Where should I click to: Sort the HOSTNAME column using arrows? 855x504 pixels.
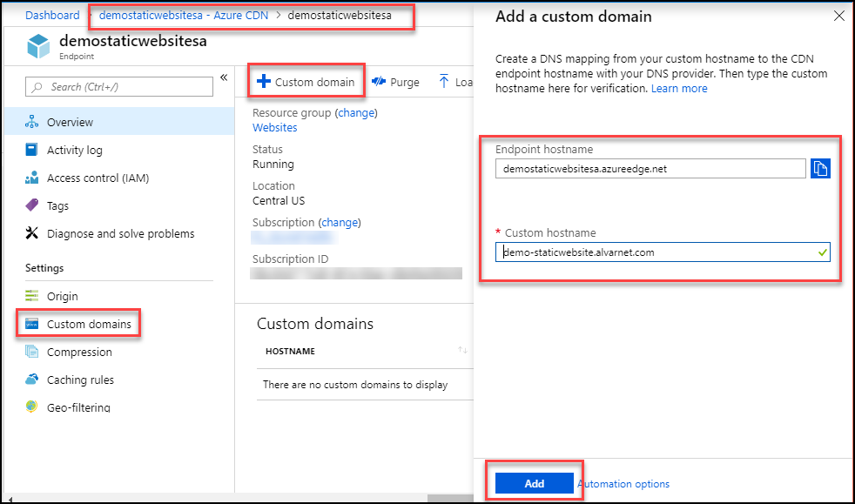462,350
